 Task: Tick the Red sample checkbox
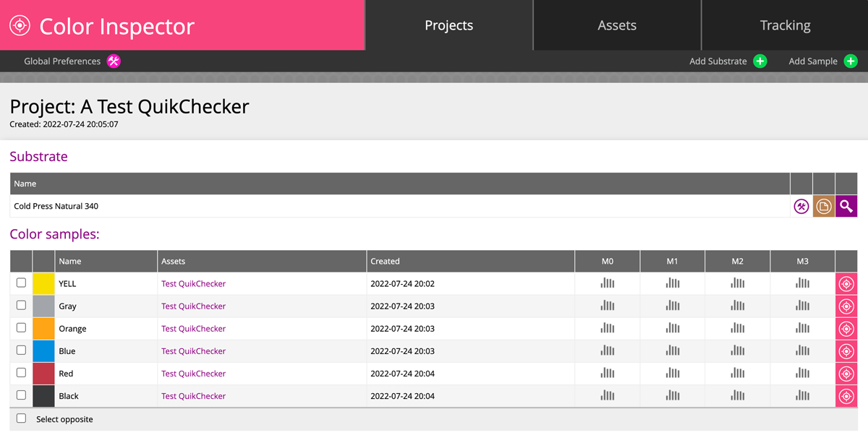click(x=21, y=372)
